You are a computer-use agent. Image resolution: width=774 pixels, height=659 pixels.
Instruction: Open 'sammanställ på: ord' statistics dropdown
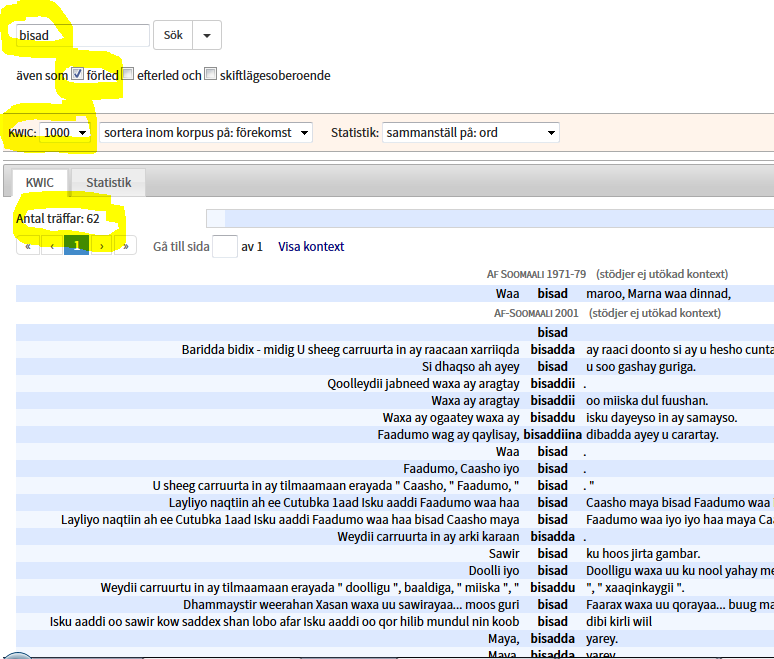tap(471, 133)
